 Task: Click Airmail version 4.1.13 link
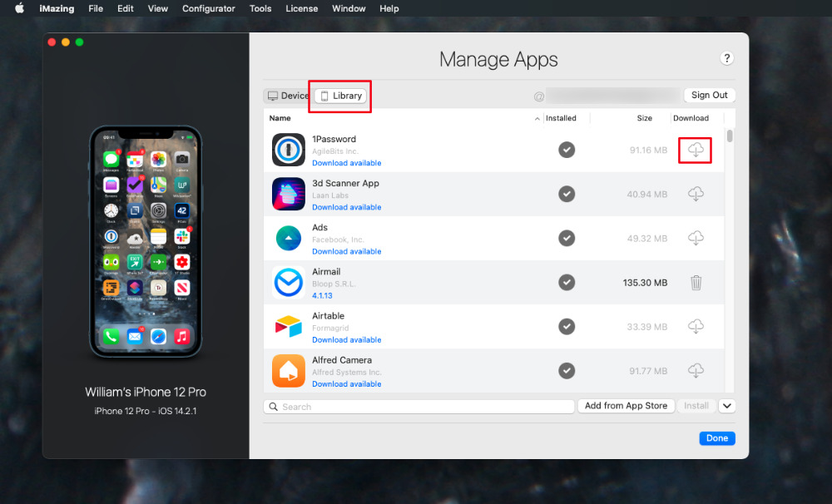pyautogui.click(x=322, y=295)
